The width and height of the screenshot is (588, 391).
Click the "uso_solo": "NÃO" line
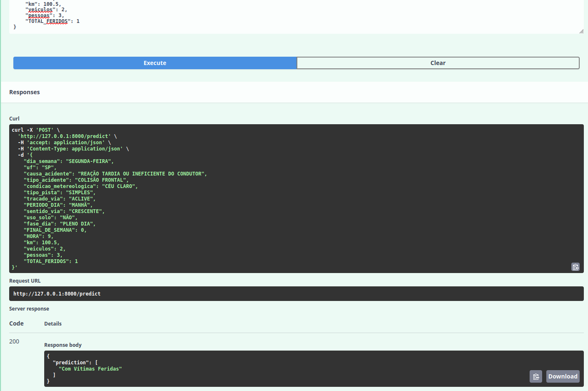[x=50, y=218]
